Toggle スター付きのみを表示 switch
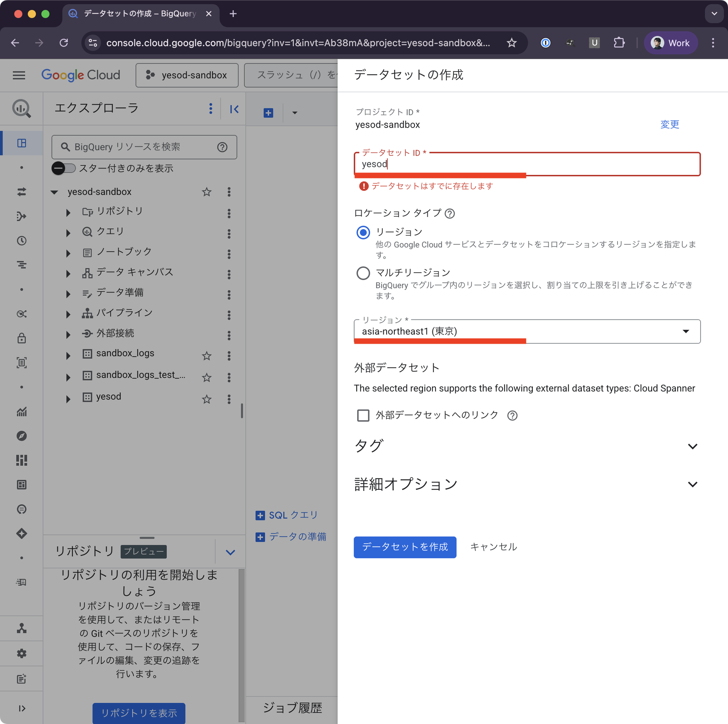Image resolution: width=728 pixels, height=724 pixels. 64,168
